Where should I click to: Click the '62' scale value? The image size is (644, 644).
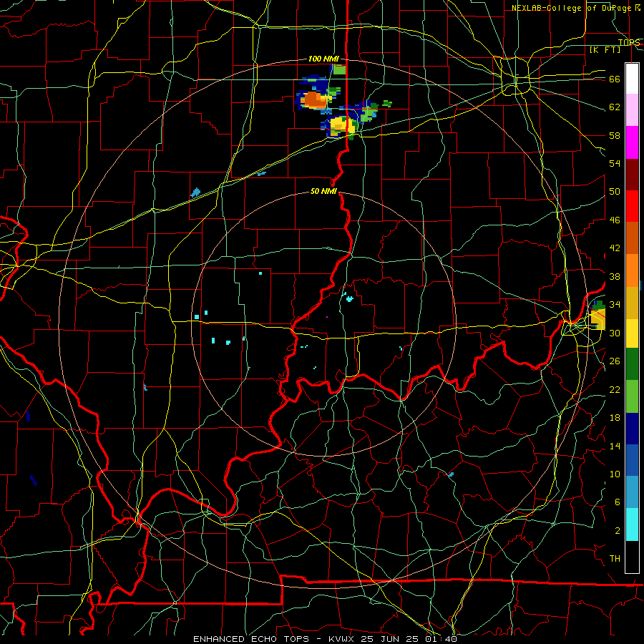tap(615, 107)
